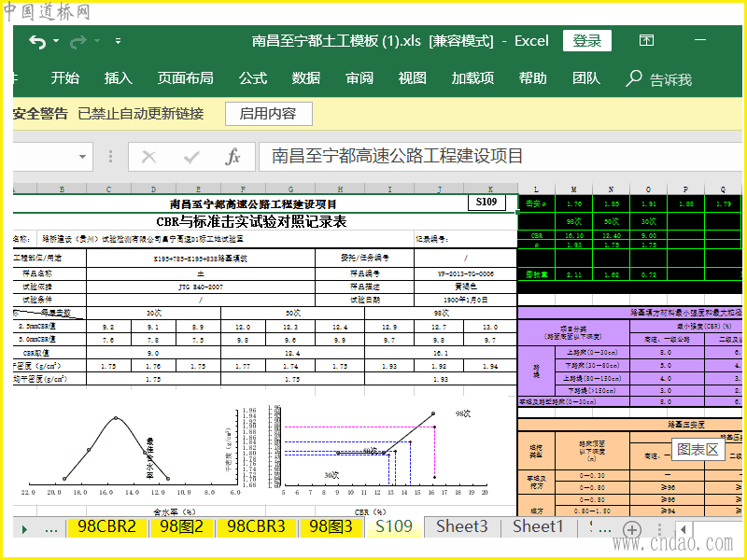Switch to the 98CBR2 sheet tab
The height and width of the screenshot is (560, 747).
107,526
